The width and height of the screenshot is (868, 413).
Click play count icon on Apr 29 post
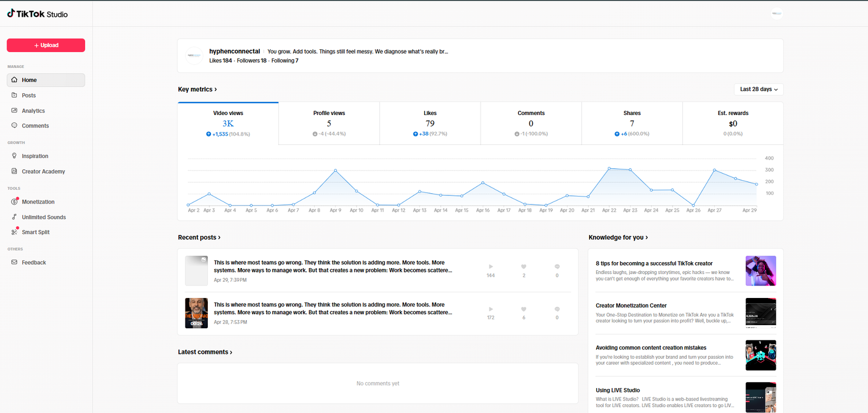490,266
